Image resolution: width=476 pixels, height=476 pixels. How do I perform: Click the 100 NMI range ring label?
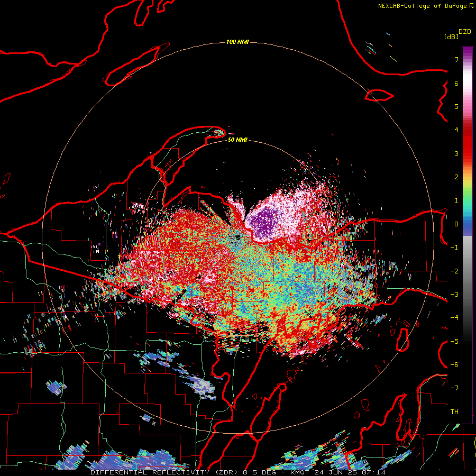pos(237,42)
